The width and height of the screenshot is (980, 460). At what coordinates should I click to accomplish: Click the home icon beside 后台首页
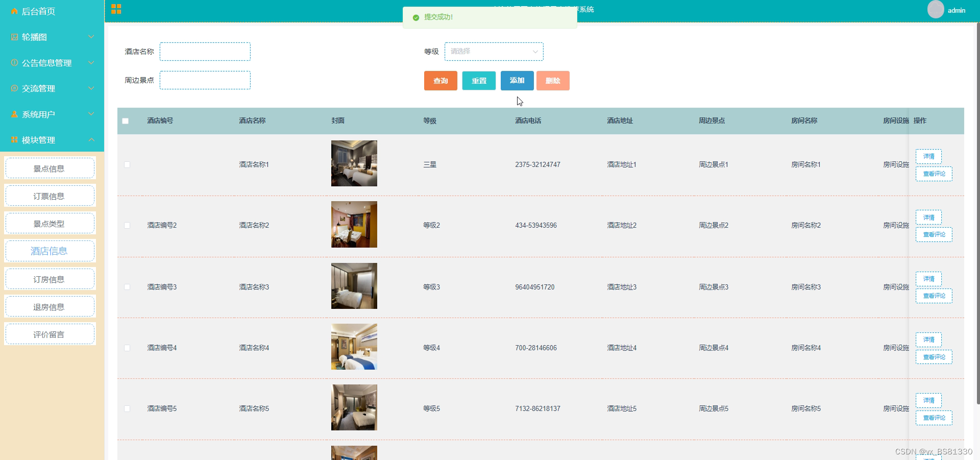click(14, 11)
